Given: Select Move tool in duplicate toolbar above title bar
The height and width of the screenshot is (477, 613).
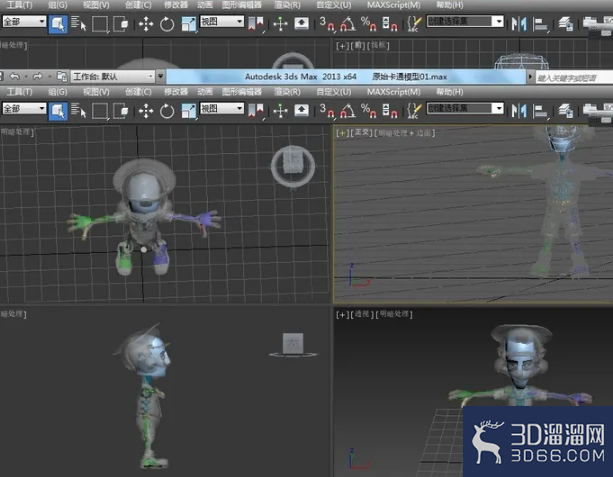Looking at the screenshot, I should (146, 24).
